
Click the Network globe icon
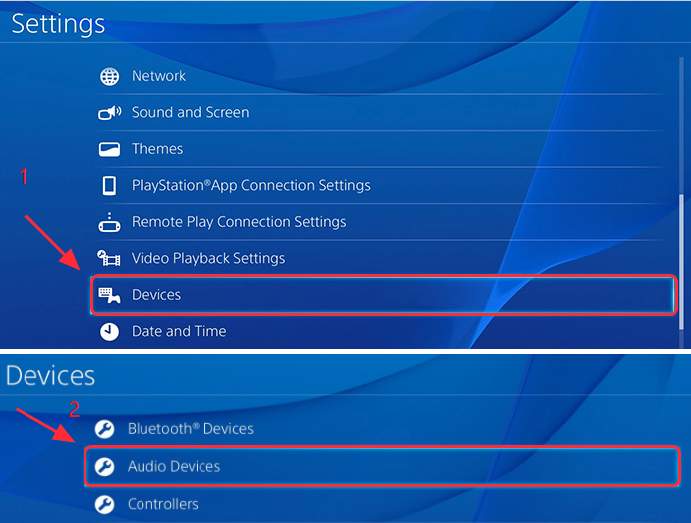click(109, 77)
